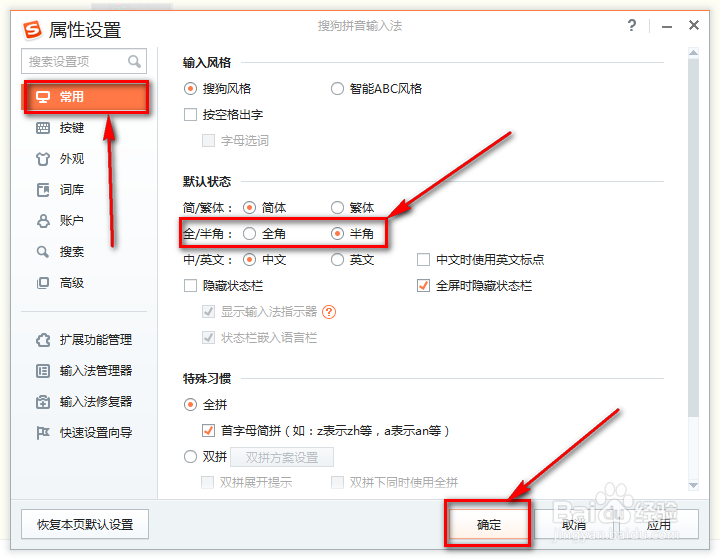Toggle the 显示输入法指示器 checkbox
Image resolution: width=720 pixels, height=560 pixels.
pyautogui.click(x=208, y=312)
